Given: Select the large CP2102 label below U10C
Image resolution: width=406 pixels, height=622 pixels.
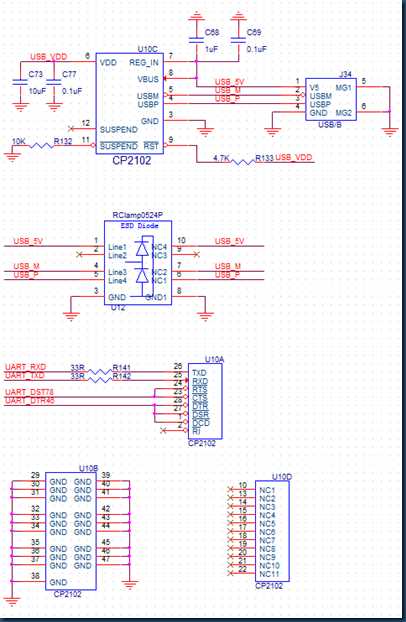Looking at the screenshot, I should pyautogui.click(x=132, y=161).
